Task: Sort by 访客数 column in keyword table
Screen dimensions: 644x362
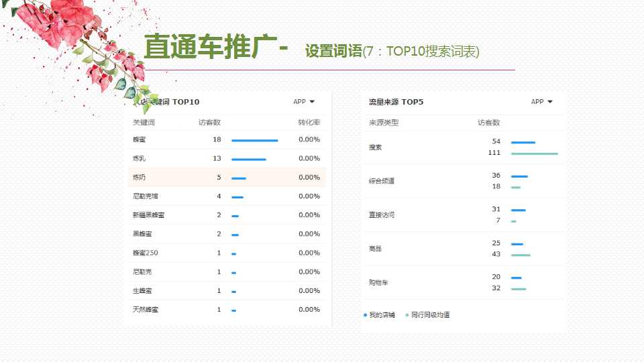Action: click(x=209, y=123)
